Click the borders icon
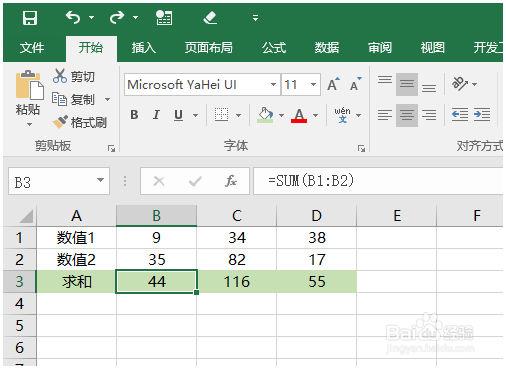This screenshot has height=369, width=506. coord(221,115)
